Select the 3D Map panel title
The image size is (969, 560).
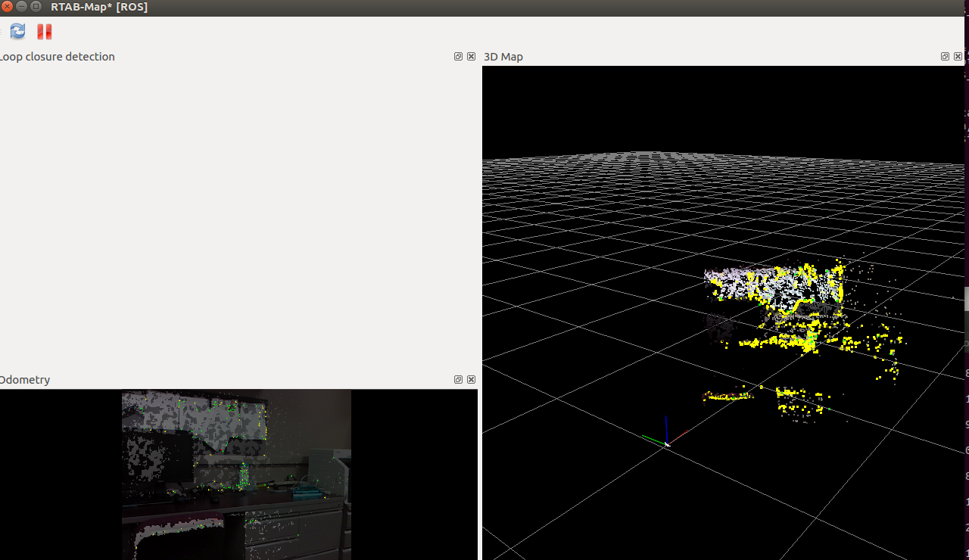pyautogui.click(x=503, y=56)
